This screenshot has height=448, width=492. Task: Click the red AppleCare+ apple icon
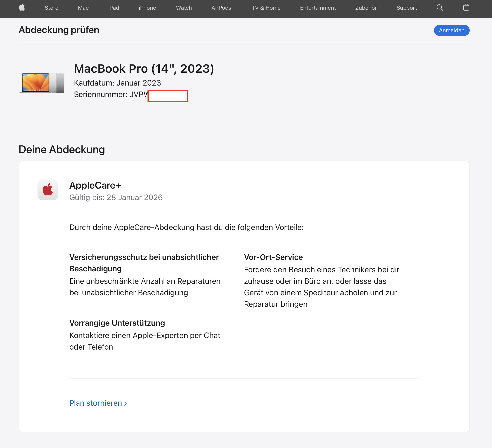click(x=48, y=190)
